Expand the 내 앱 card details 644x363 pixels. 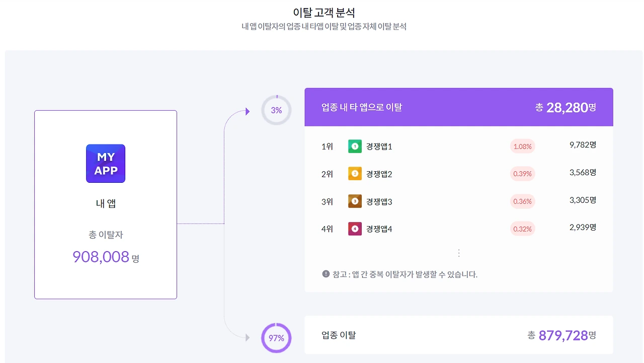point(105,204)
